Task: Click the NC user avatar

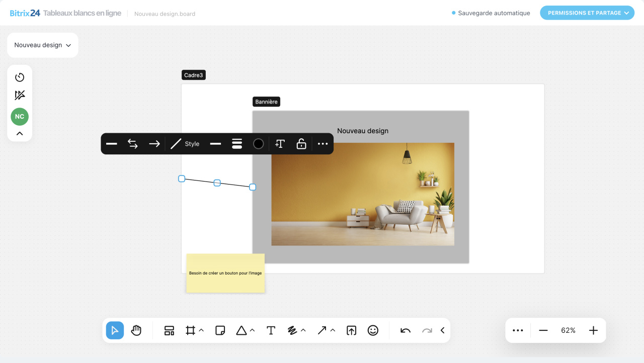Action: click(19, 116)
